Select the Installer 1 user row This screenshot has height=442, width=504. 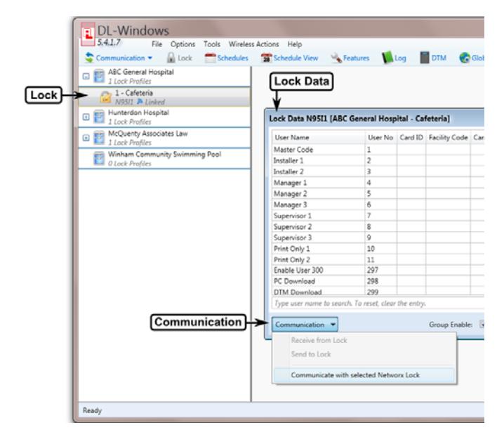tap(378, 160)
